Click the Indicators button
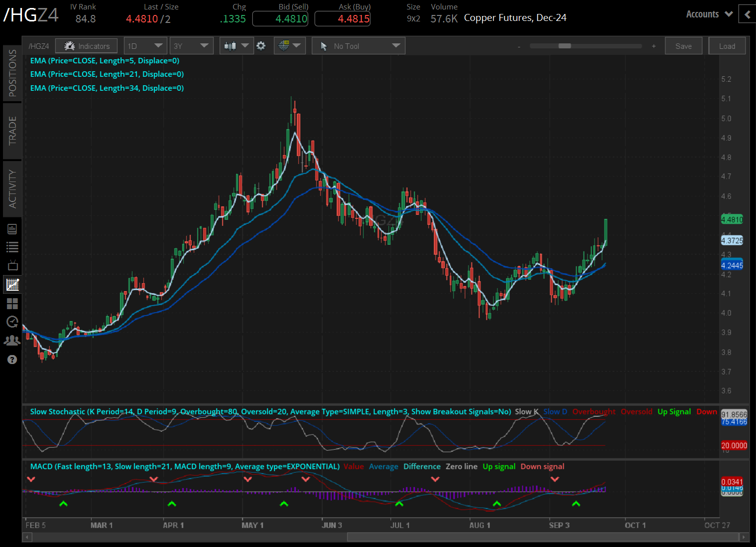Viewport: 756px width, 547px height. coord(86,46)
